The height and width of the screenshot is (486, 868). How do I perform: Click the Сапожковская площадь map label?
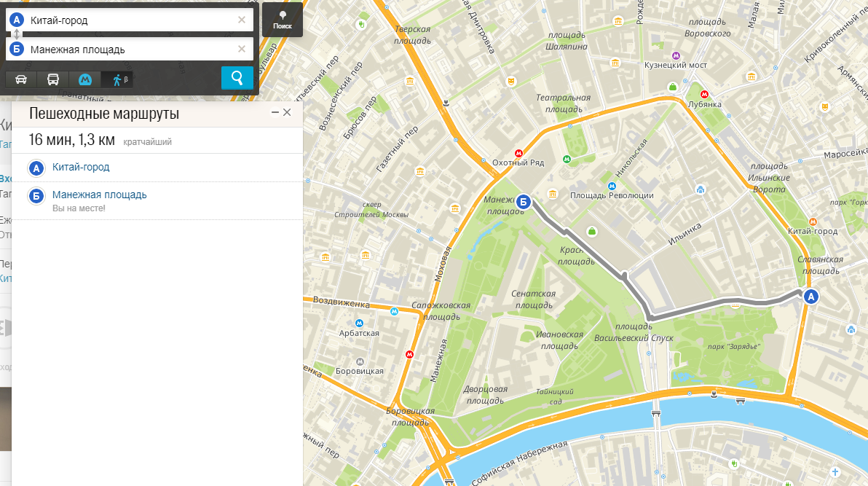[x=441, y=311]
